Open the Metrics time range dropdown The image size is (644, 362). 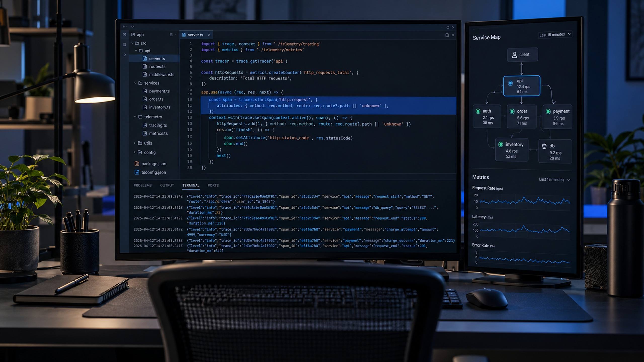554,179
